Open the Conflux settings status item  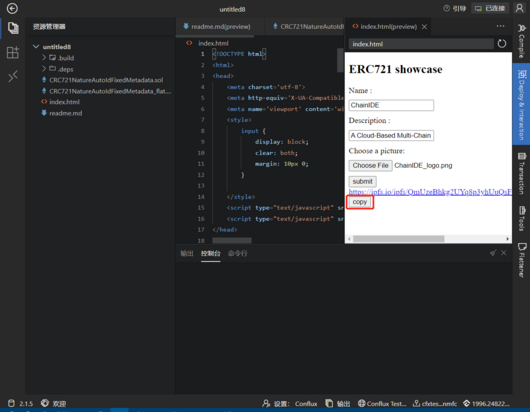coord(290,403)
